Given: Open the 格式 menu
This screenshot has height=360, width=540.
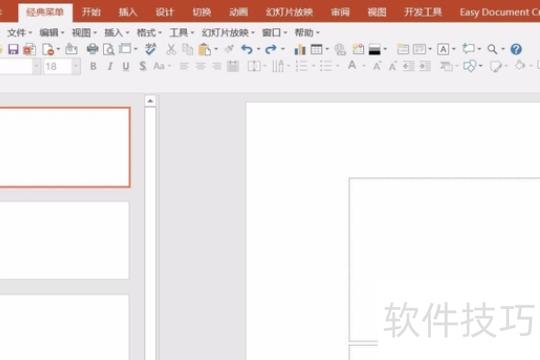Looking at the screenshot, I should point(149,33).
